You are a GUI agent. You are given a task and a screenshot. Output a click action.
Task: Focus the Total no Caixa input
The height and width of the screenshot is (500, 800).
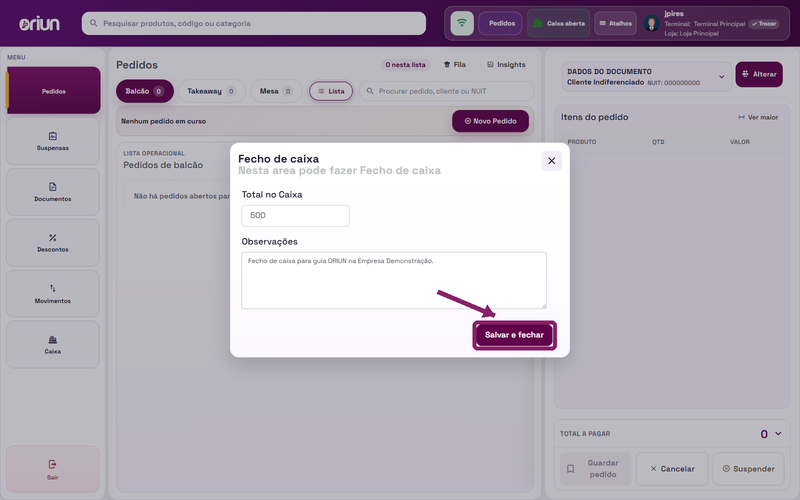coord(295,216)
